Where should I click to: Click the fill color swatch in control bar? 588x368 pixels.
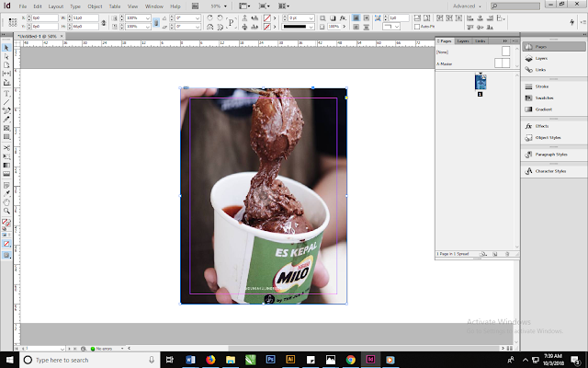(x=267, y=18)
